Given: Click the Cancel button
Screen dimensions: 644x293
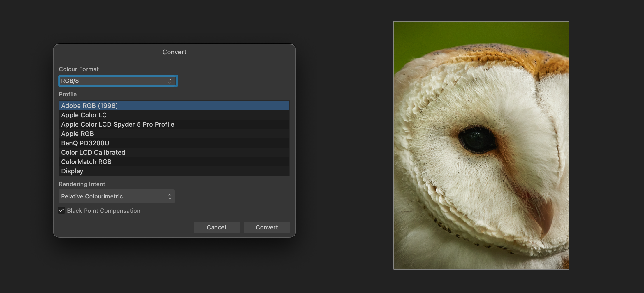Looking at the screenshot, I should click(217, 227).
